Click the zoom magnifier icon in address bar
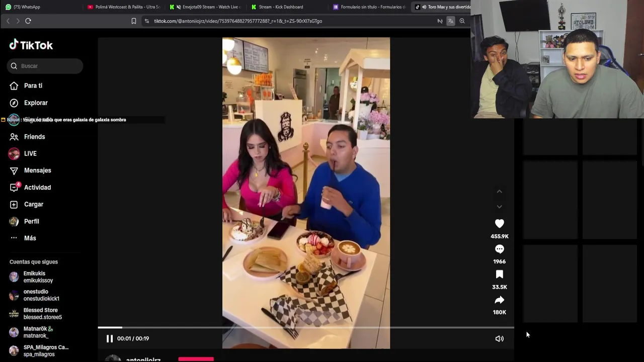644x362 pixels. 462,21
